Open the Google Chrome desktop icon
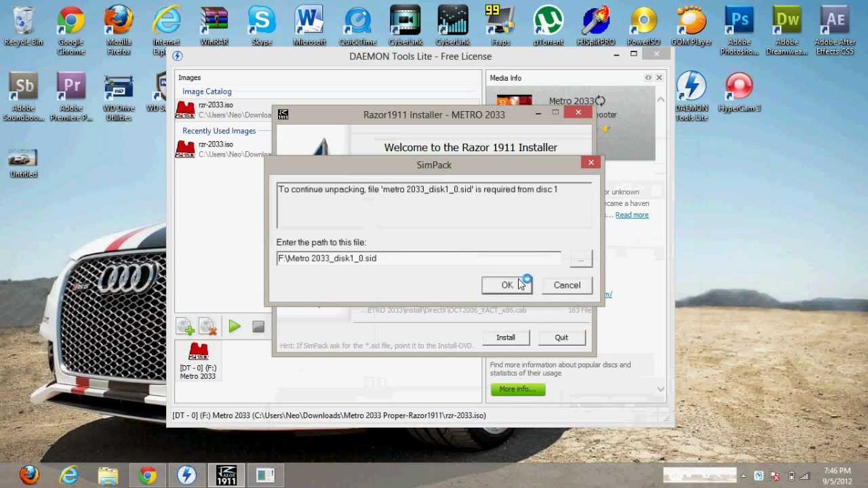Image resolution: width=868 pixels, height=488 pixels. [x=71, y=31]
